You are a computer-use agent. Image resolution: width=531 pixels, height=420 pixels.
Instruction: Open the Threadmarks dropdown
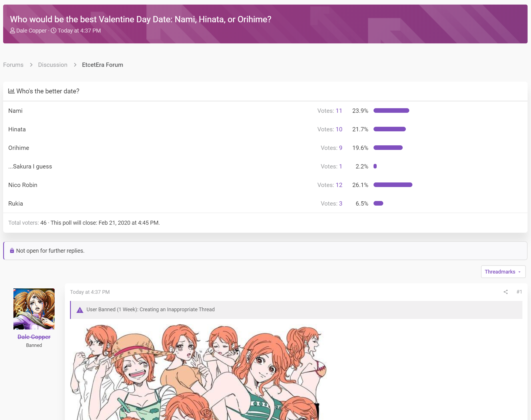(x=503, y=272)
